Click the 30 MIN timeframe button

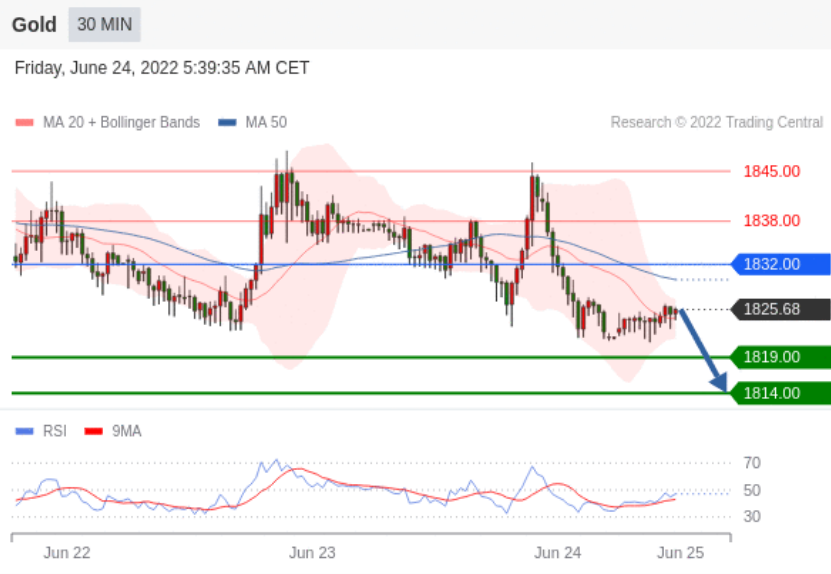point(104,24)
